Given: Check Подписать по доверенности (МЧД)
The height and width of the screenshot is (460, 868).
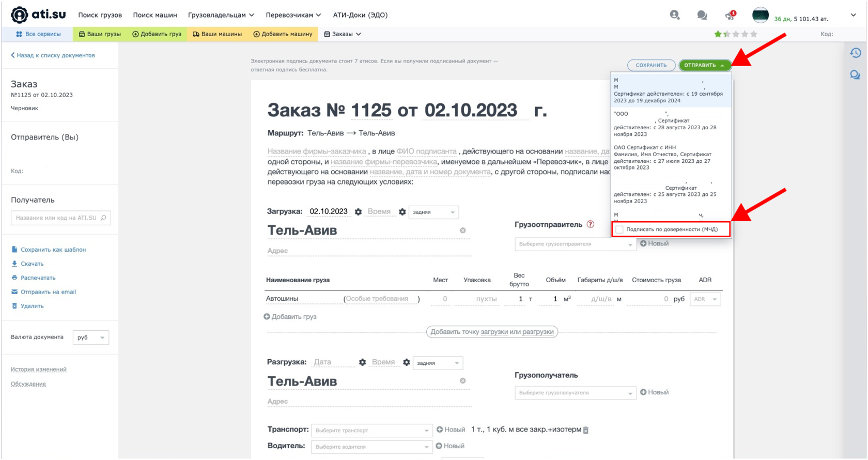Looking at the screenshot, I should point(619,229).
